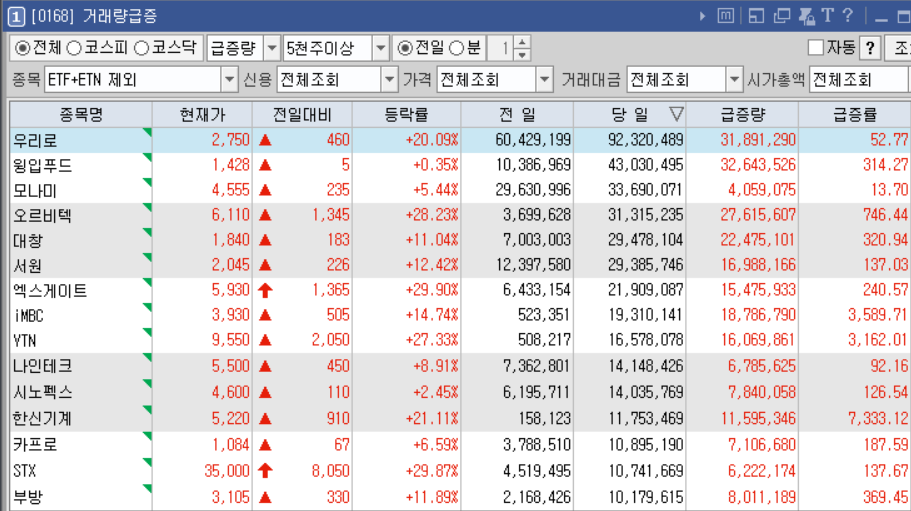Select the 코스피 radio button
The image size is (911, 511).
74,48
